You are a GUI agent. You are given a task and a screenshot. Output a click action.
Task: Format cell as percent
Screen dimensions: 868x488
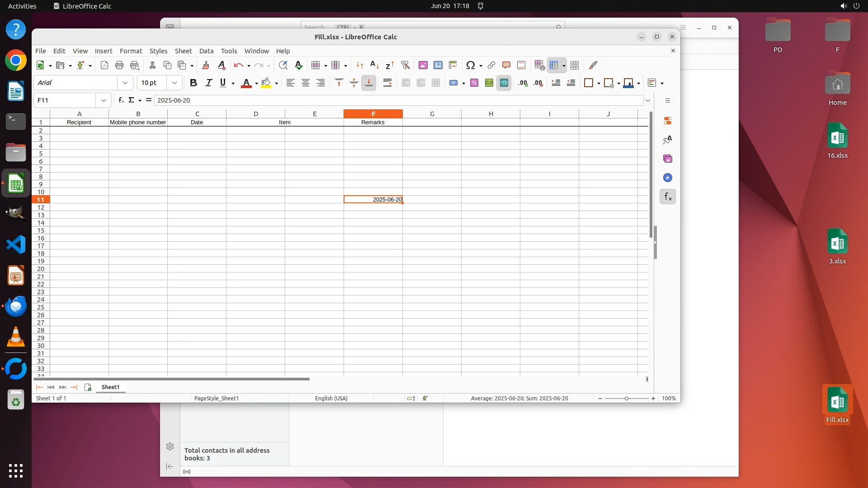(x=474, y=83)
